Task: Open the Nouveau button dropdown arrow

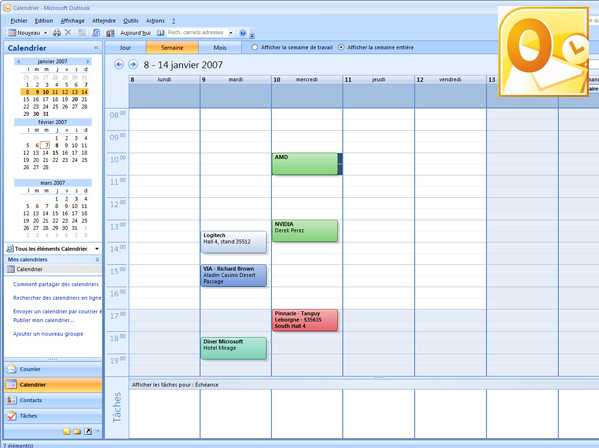Action: click(x=45, y=33)
